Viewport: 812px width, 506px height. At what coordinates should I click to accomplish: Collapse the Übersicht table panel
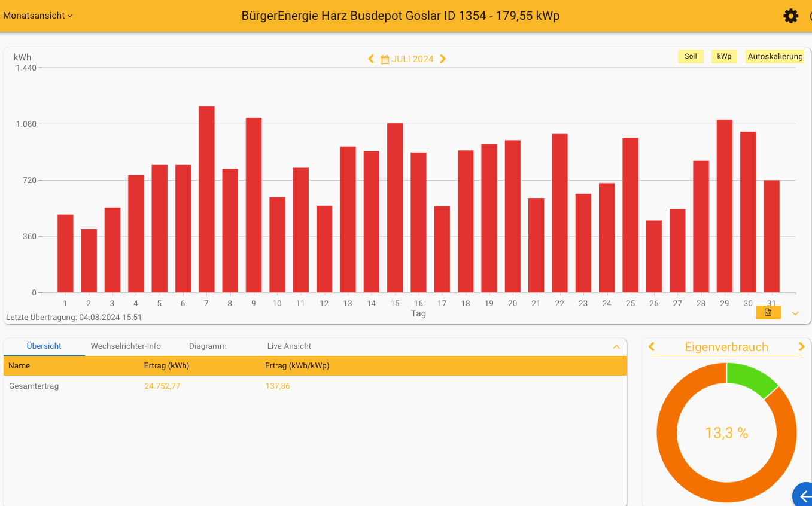[616, 347]
